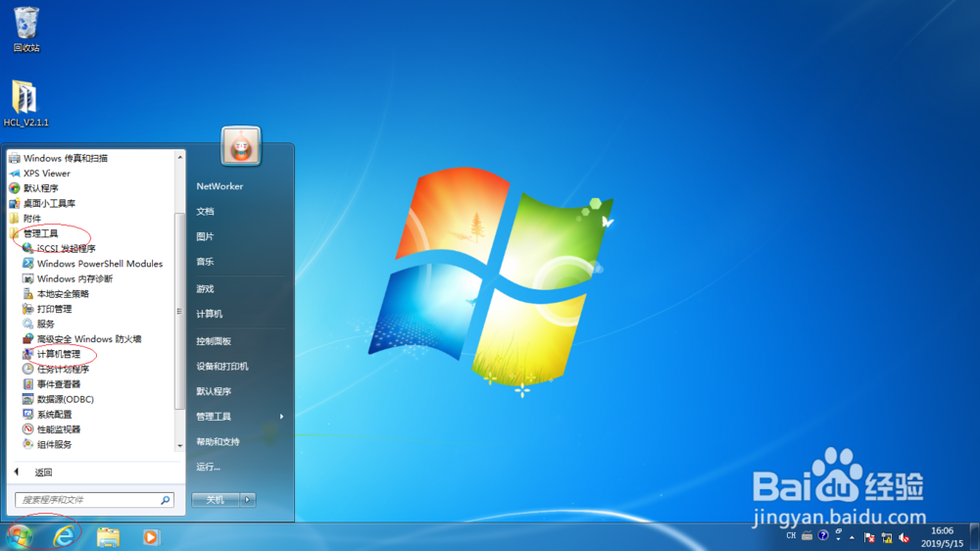Open iSCSI 发起程序
The height and width of the screenshot is (551, 980).
point(59,248)
